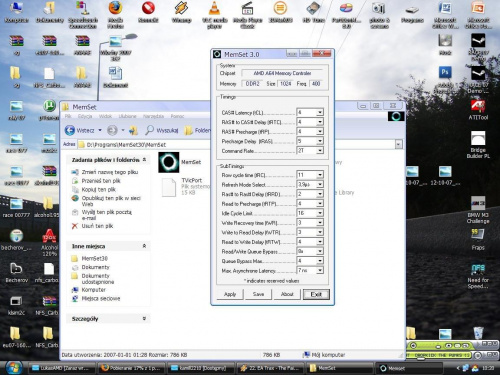The width and height of the screenshot is (500, 375).
Task: Click the Explorer address path field
Action: [237, 144]
